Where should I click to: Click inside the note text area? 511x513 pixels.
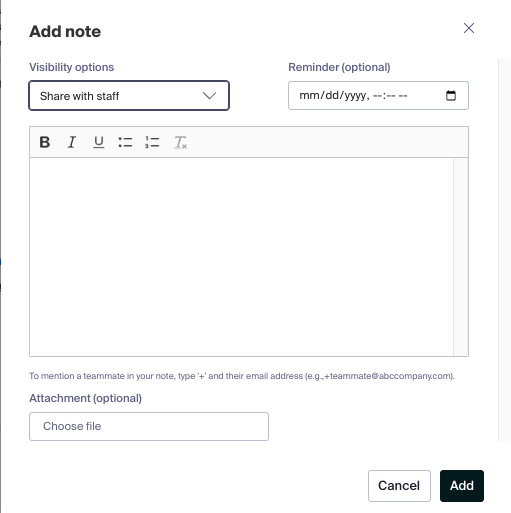tap(241, 257)
